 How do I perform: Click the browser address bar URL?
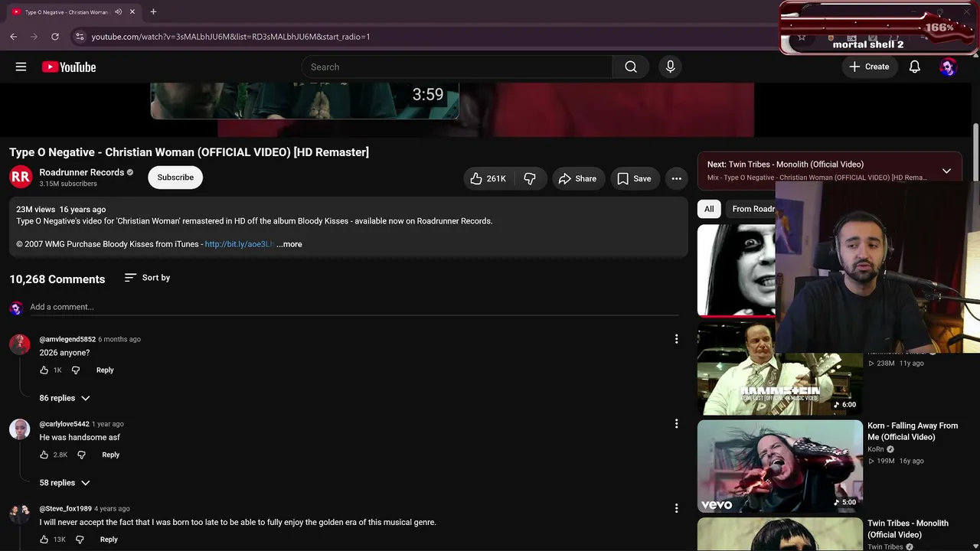pos(230,37)
